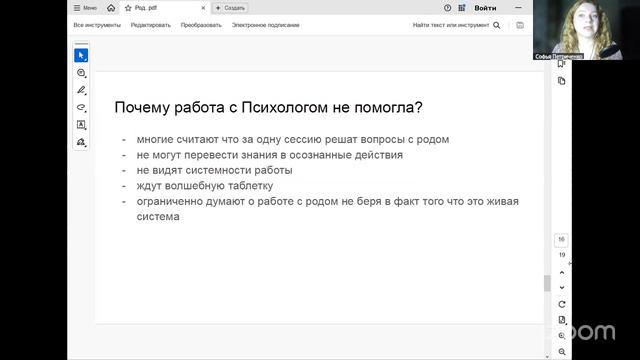Go to previous page with up chevron
The height and width of the screenshot is (360, 640).
[562, 272]
